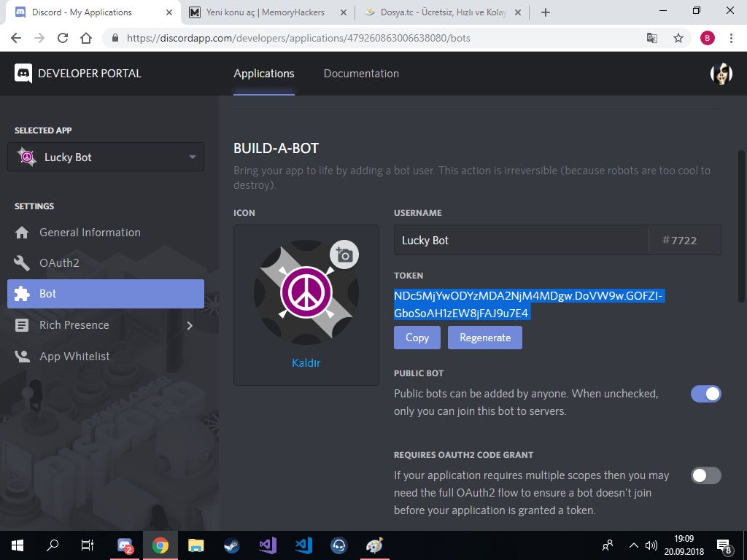Enable Requires OAuth2 Code Grant toggle
Image resolution: width=747 pixels, height=560 pixels.
pos(705,475)
